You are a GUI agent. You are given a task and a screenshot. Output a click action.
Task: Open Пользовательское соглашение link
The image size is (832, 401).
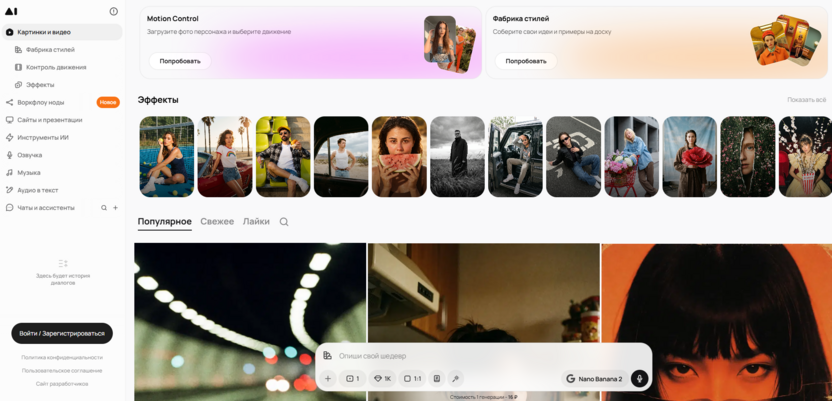point(62,371)
